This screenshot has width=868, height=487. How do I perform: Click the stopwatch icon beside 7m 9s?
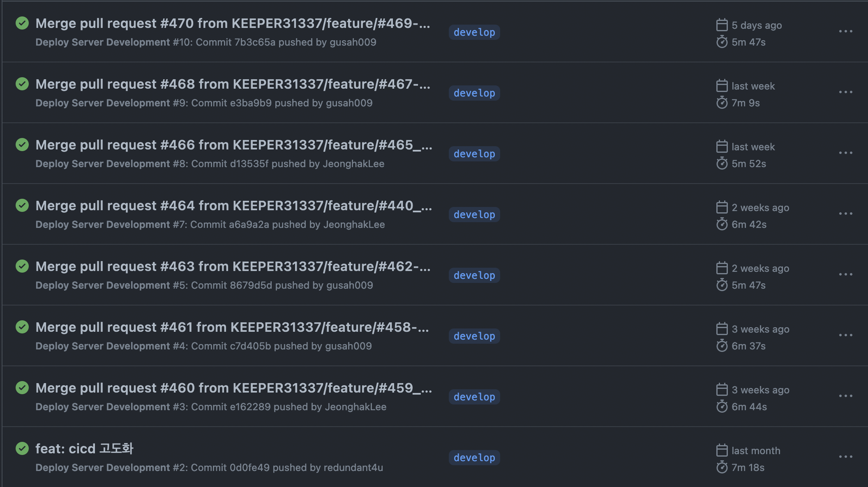tap(722, 103)
